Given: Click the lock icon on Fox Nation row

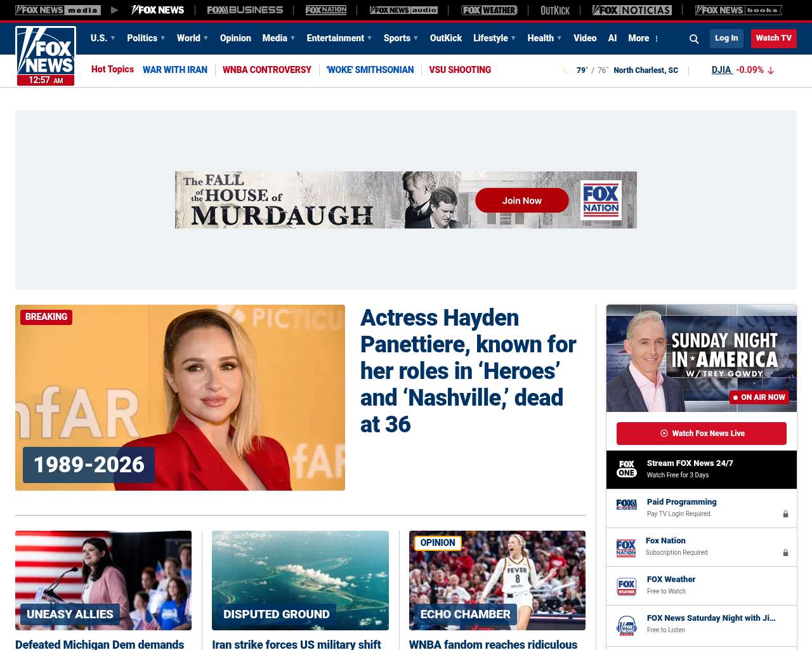Looking at the screenshot, I should click(785, 553).
